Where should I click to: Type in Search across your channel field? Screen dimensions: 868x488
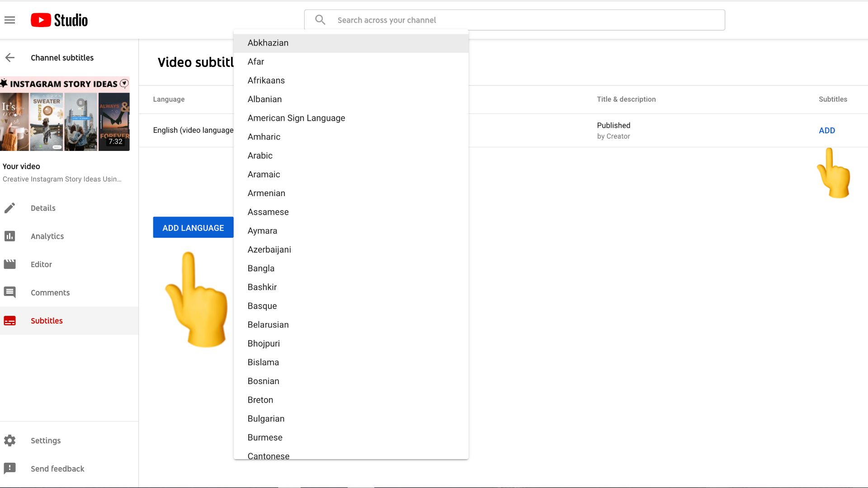pos(524,20)
